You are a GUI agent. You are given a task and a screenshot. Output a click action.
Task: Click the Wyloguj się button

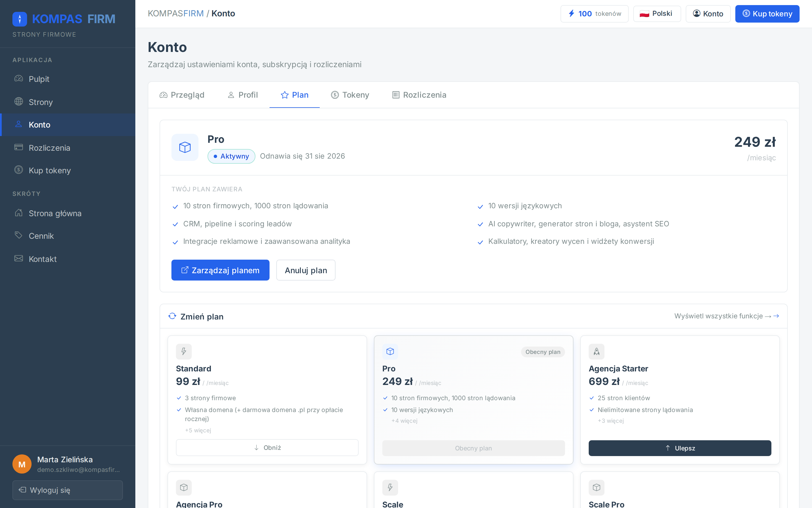tap(67, 490)
